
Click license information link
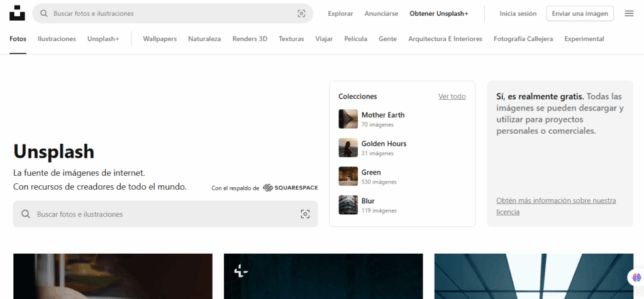[x=556, y=206]
